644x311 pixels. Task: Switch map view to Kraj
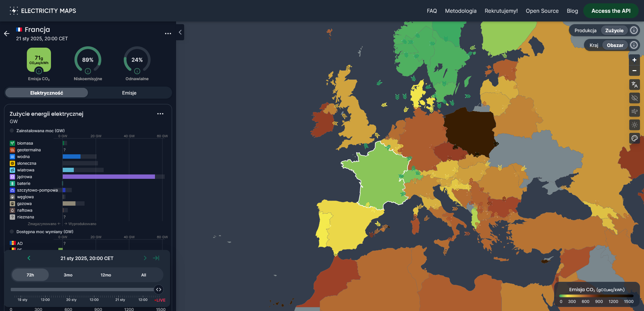click(x=594, y=45)
